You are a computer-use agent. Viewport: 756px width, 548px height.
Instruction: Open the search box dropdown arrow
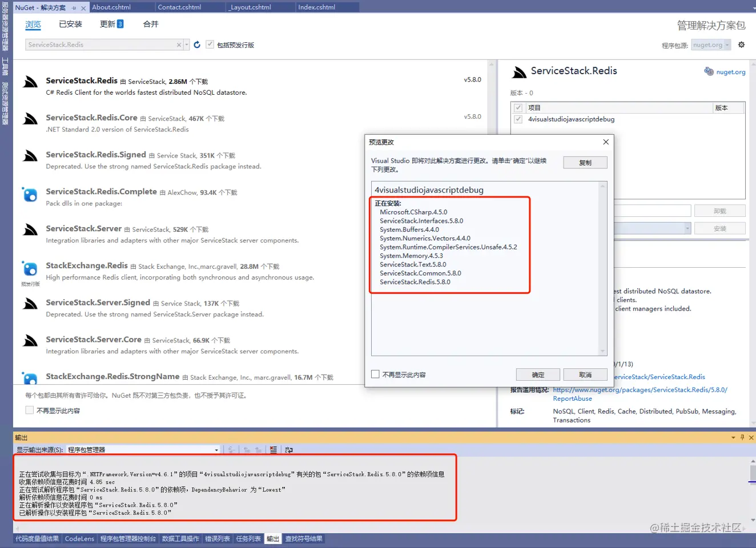click(x=187, y=45)
